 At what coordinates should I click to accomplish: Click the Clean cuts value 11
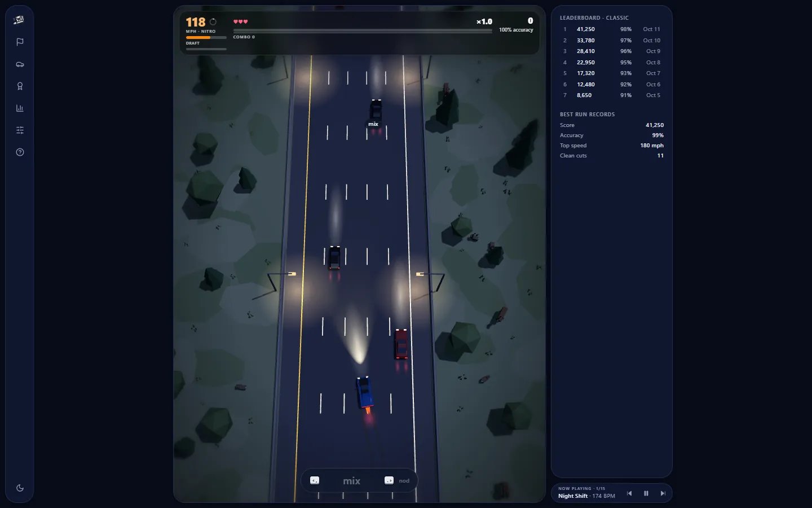[660, 156]
